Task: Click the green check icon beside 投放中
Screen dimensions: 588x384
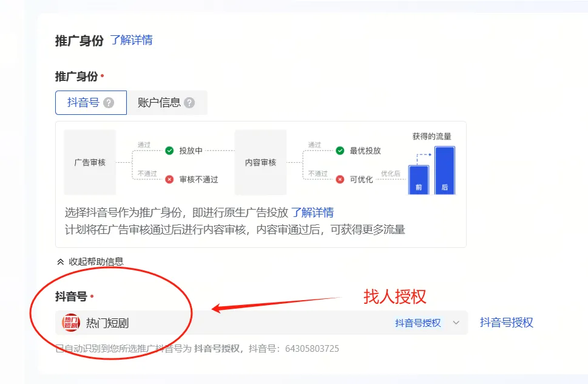Action: point(169,151)
